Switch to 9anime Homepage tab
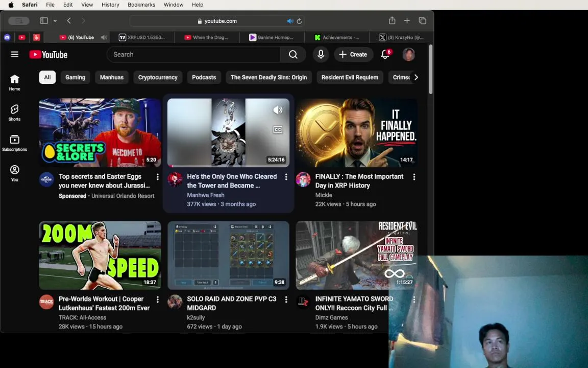Viewport: 588px width, 368px height. tap(272, 37)
